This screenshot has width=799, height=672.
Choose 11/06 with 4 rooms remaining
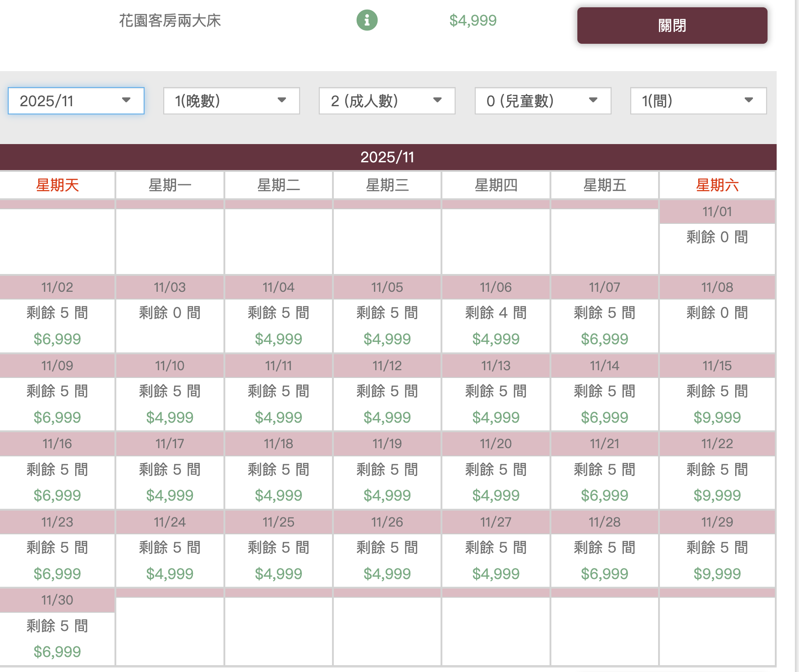coord(496,313)
